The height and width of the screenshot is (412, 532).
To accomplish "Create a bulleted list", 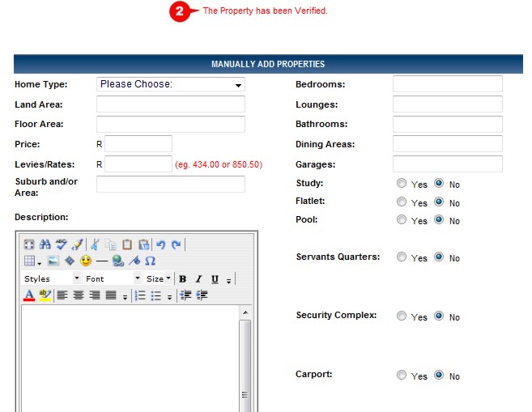I will coord(156,295).
